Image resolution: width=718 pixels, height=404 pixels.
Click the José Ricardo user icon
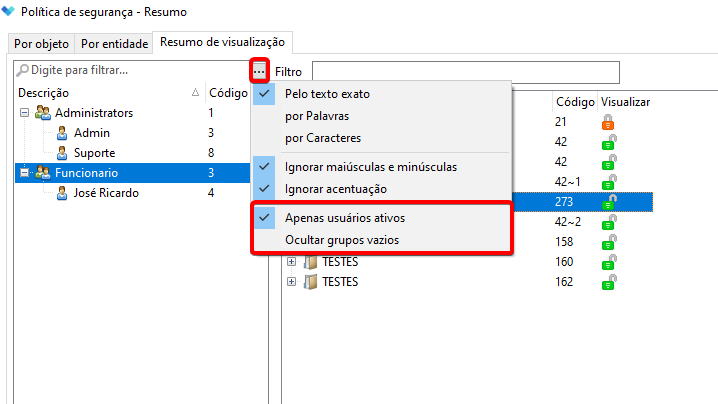(x=62, y=193)
